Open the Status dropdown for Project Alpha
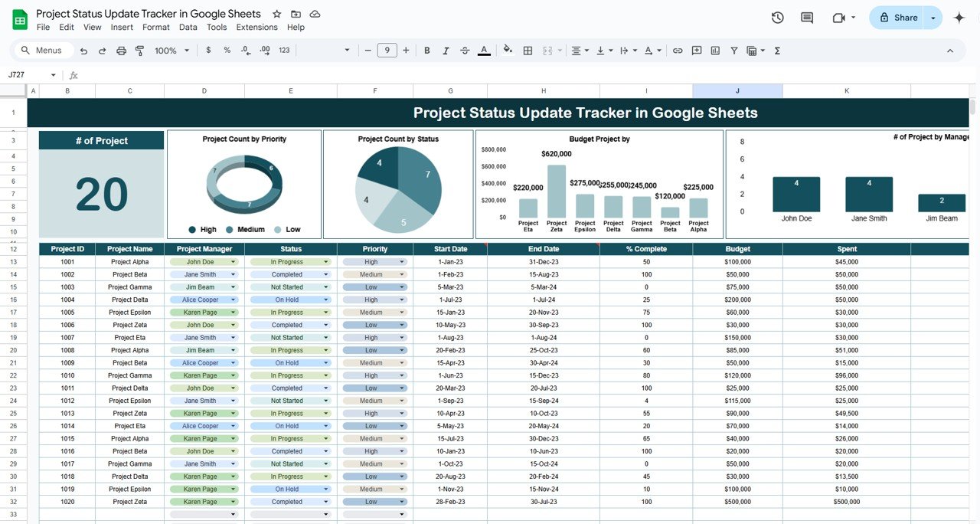This screenshot has height=524, width=980. (x=328, y=261)
